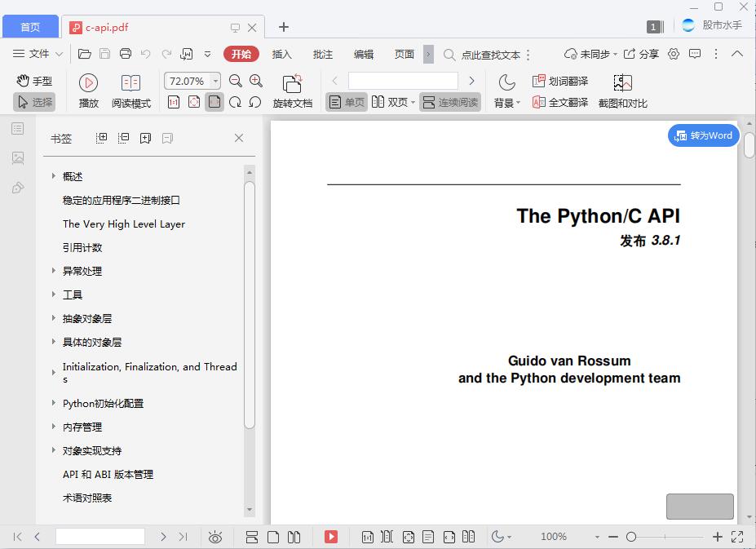Click the 转为Word conversion button
The width and height of the screenshot is (756, 549).
click(702, 135)
